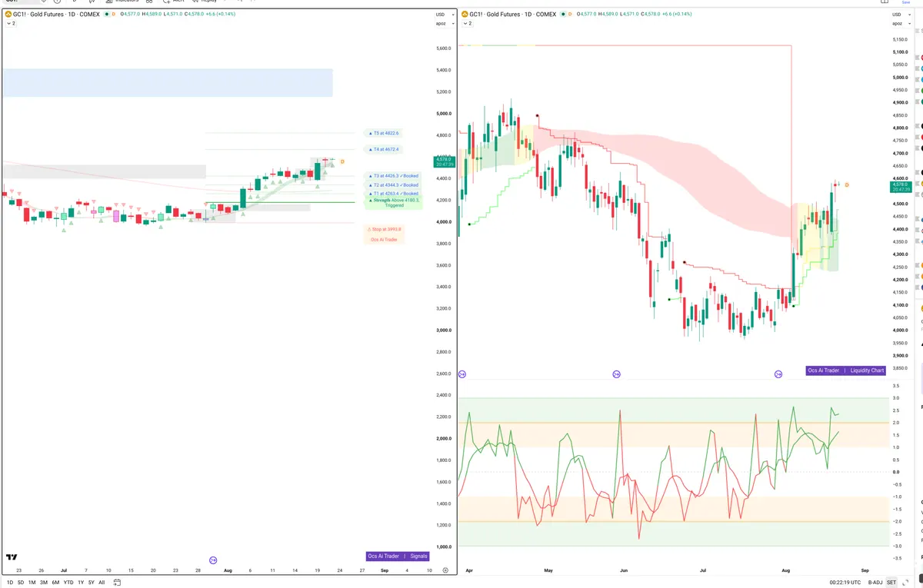Click the gold symbol icon beside right chart title
This screenshot has height=588, width=923.
465,14
